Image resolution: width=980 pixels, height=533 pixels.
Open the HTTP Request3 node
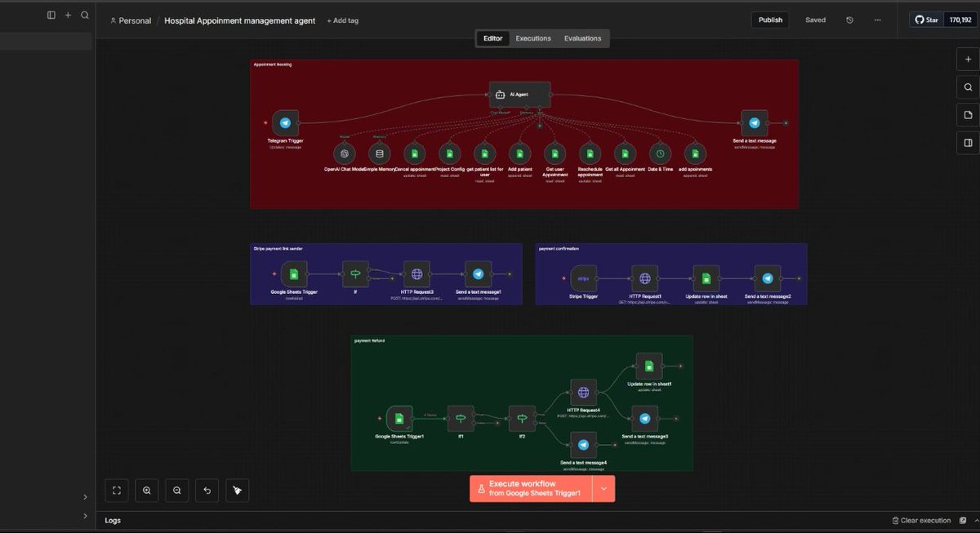416,275
